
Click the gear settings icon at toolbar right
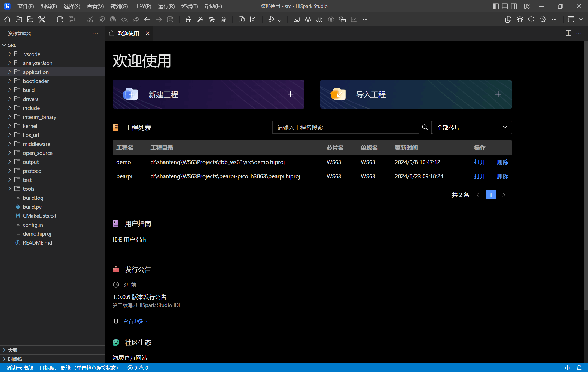pos(543,19)
